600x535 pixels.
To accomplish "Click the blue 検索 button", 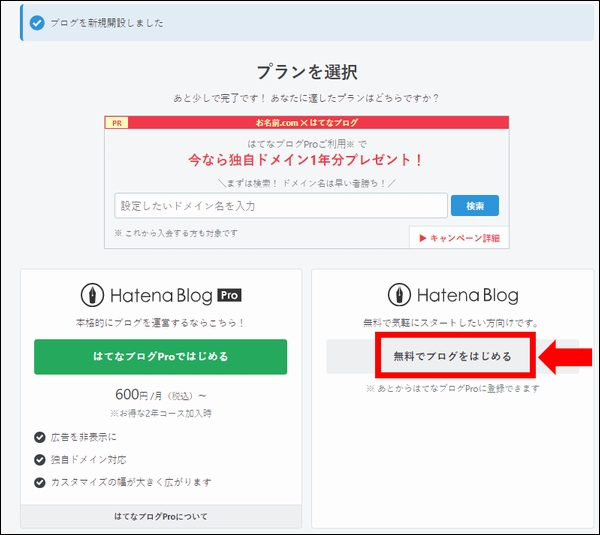I will point(474,206).
